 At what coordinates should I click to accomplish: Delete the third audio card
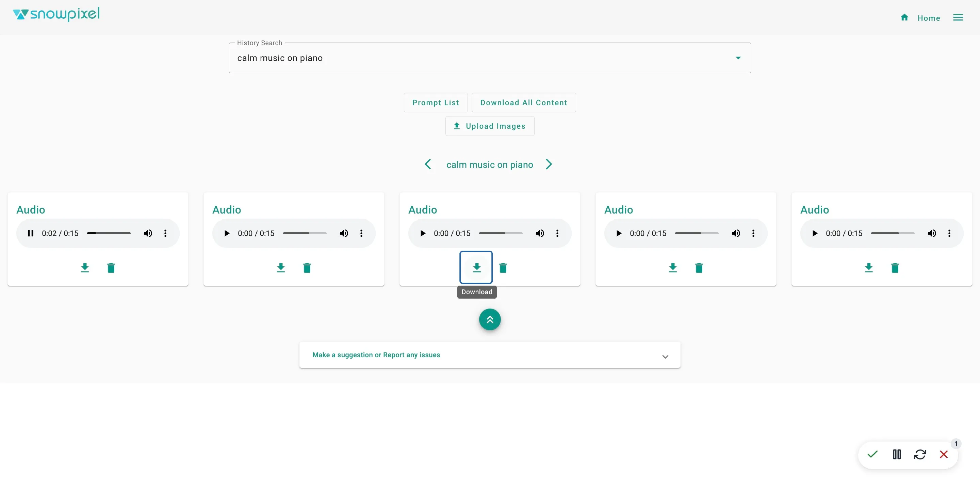503,268
